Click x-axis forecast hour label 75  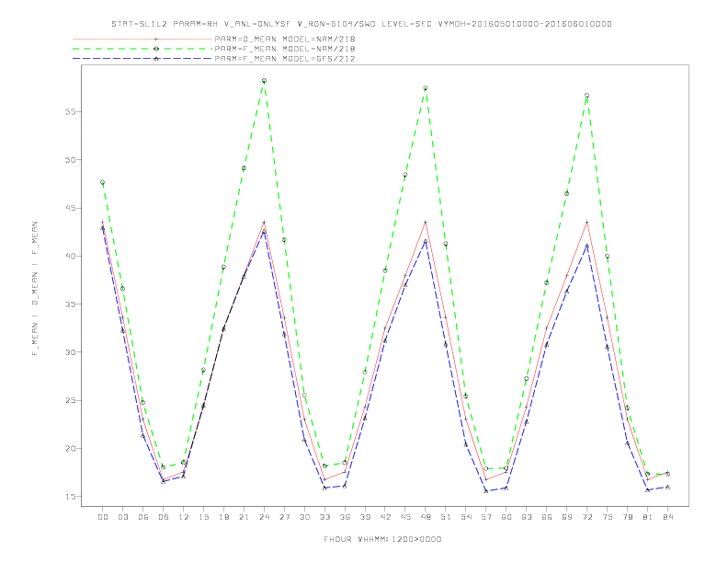tap(608, 517)
